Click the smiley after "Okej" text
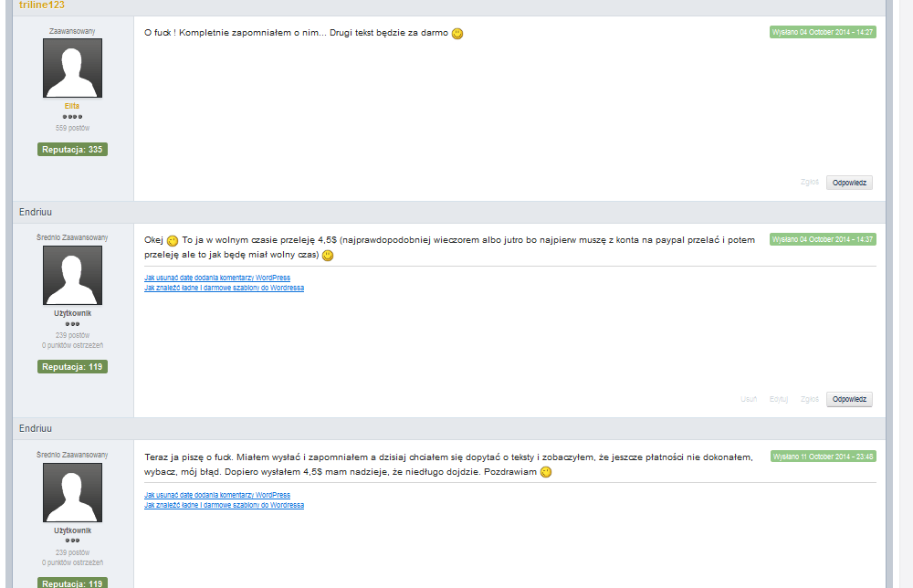The height and width of the screenshot is (588, 913). (172, 241)
